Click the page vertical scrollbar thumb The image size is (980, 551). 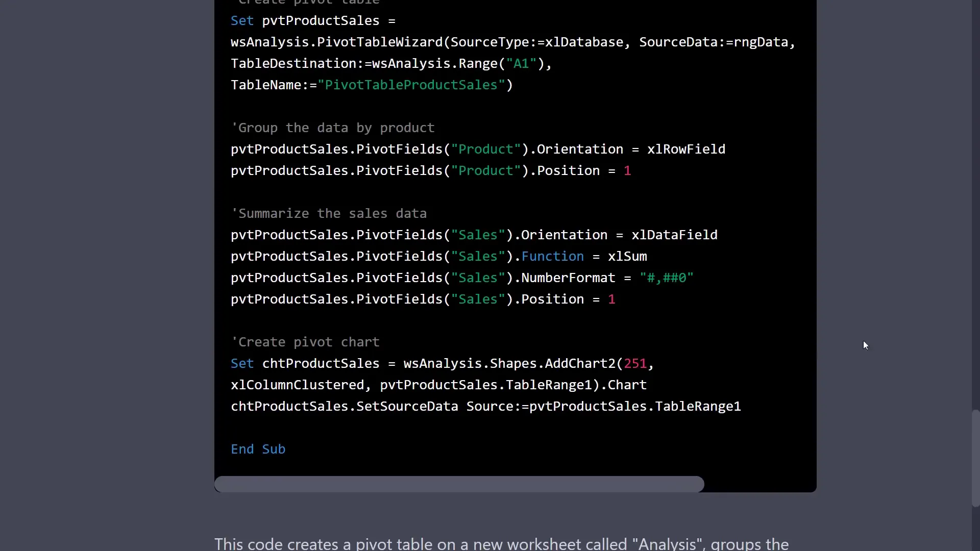pos(975,458)
